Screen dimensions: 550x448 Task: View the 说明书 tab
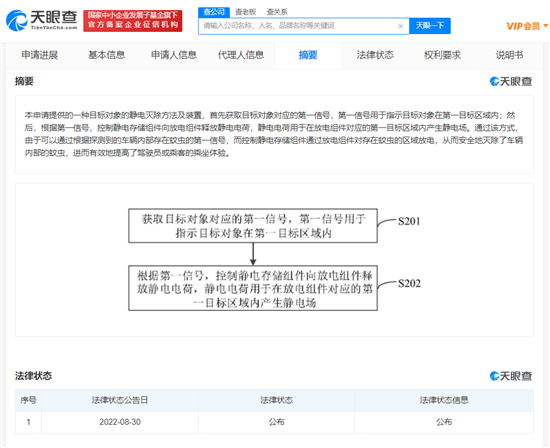509,55
